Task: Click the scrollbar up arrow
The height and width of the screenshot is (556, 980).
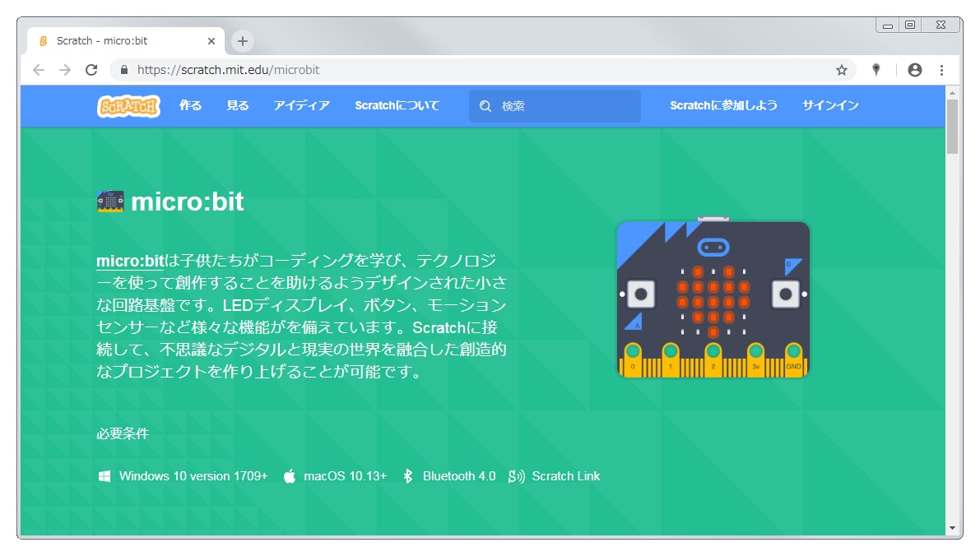Action: coord(952,92)
